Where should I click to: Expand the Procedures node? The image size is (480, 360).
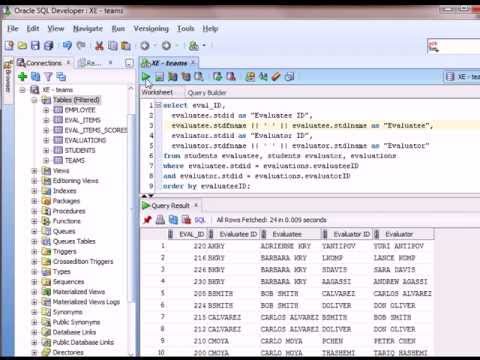34,211
